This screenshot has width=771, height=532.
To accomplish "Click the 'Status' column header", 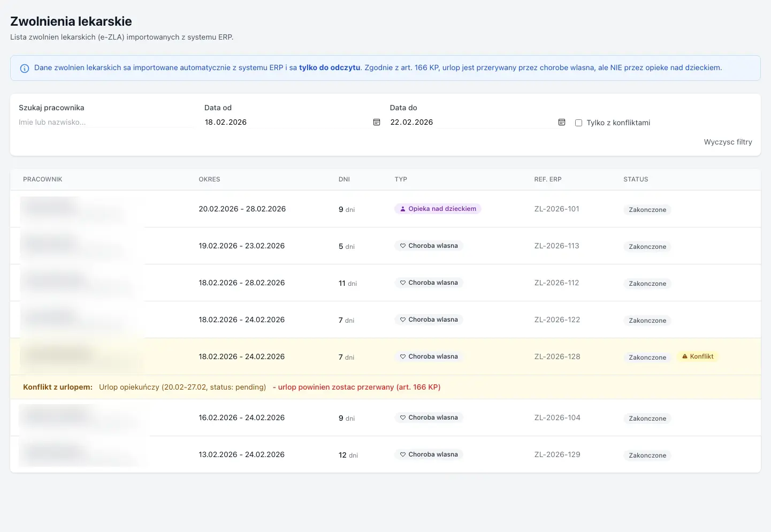I will [636, 179].
